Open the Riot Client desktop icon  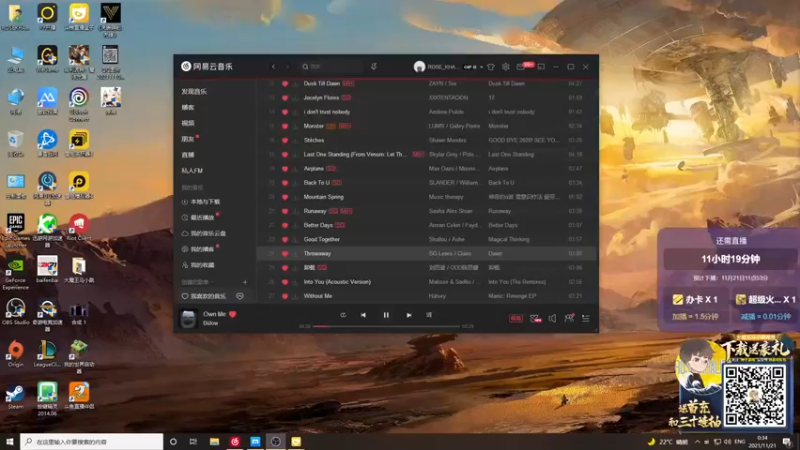(79, 228)
